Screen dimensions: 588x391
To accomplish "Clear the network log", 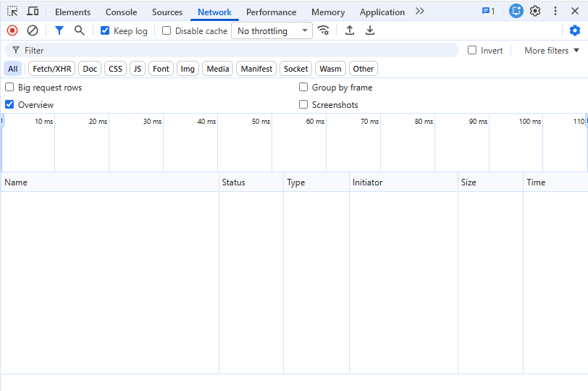I will pyautogui.click(x=33, y=30).
